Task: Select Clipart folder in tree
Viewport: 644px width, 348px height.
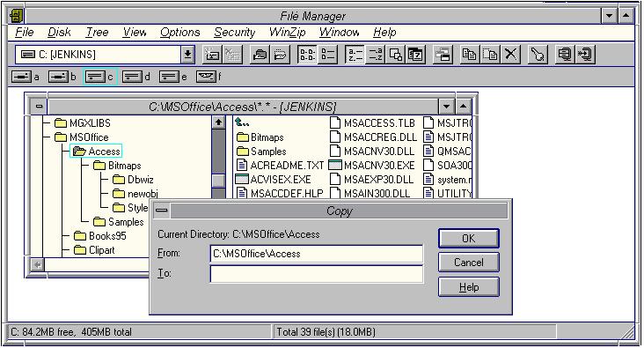Action: [94, 250]
